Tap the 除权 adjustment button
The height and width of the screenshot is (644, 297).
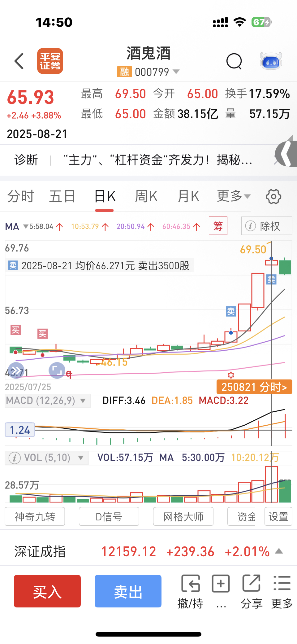coord(267,226)
